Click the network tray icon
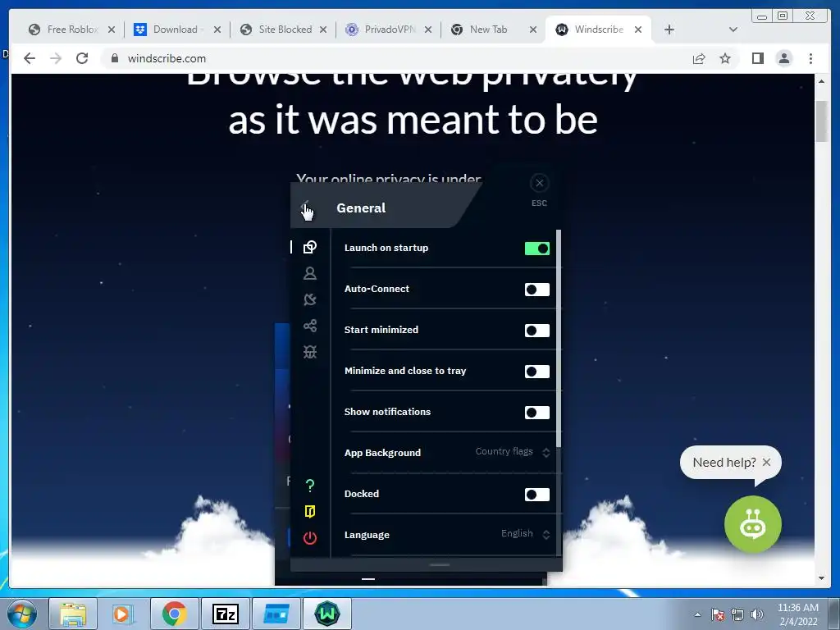Viewport: 840px width, 630px height. 737,614
